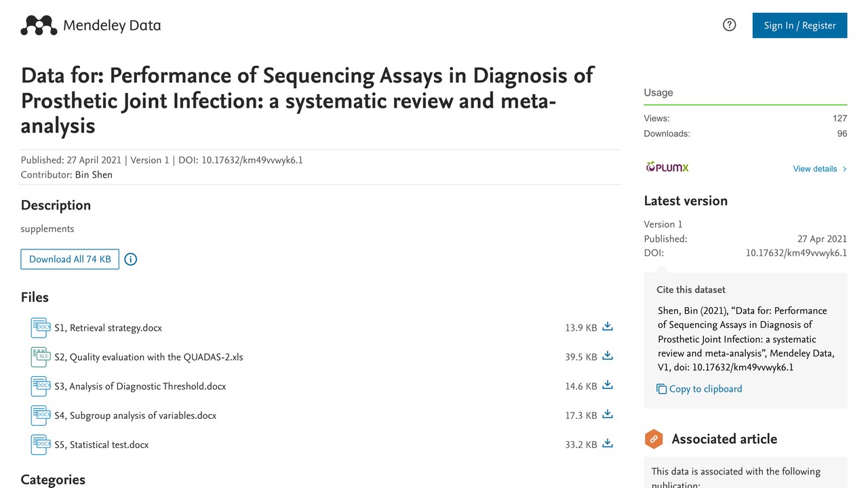Open contributor Bin Shen link

pyautogui.click(x=94, y=175)
